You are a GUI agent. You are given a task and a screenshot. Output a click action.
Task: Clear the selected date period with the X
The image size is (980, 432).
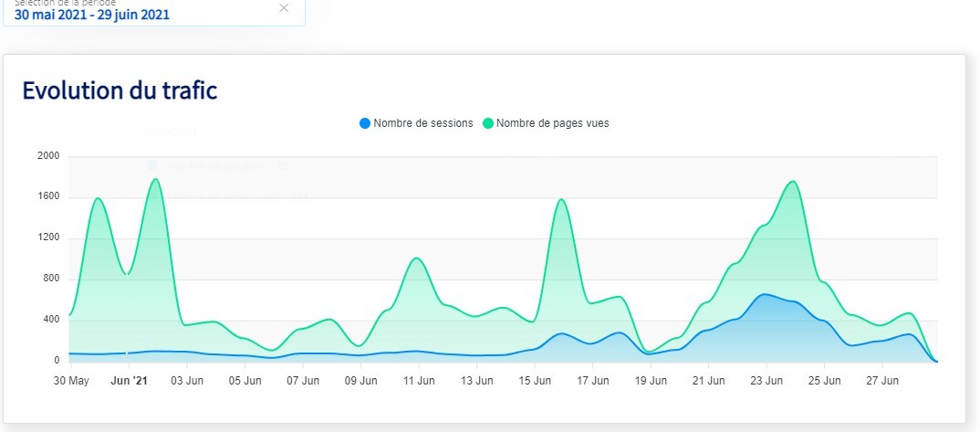point(284,8)
